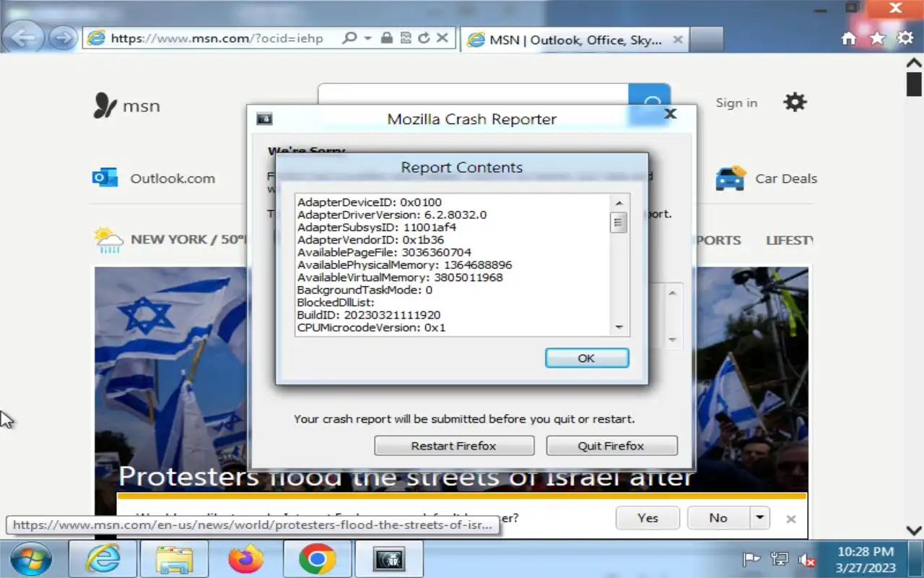This screenshot has width=924, height=578.
Task: Select the AdapterVendorID: 0x1b36 line
Action: [370, 240]
